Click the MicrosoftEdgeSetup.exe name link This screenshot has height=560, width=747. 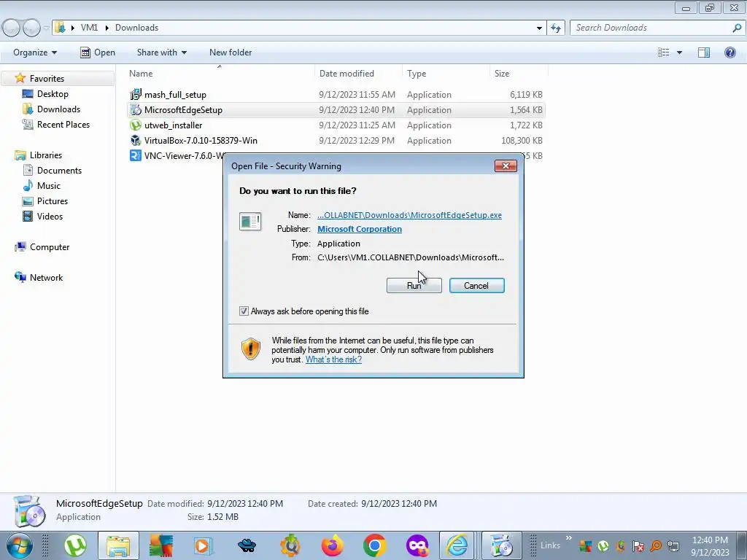tap(409, 215)
